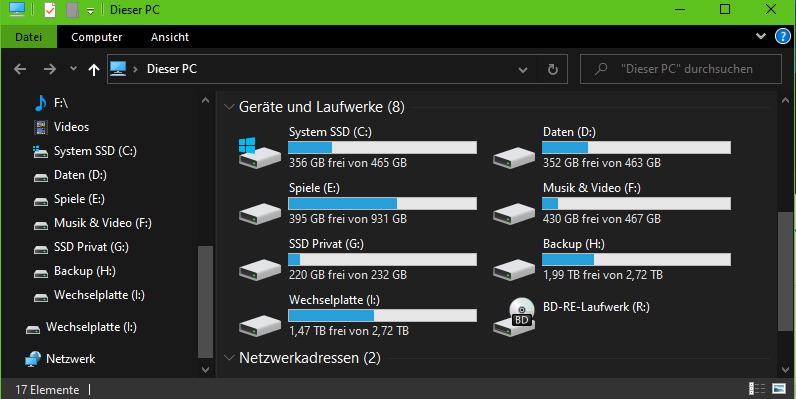The image size is (796, 399).
Task: Click the music note icon next to F:\
Action: [x=41, y=103]
